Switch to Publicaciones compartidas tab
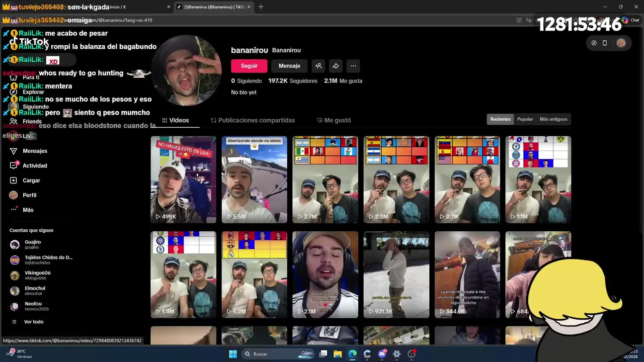 253,120
